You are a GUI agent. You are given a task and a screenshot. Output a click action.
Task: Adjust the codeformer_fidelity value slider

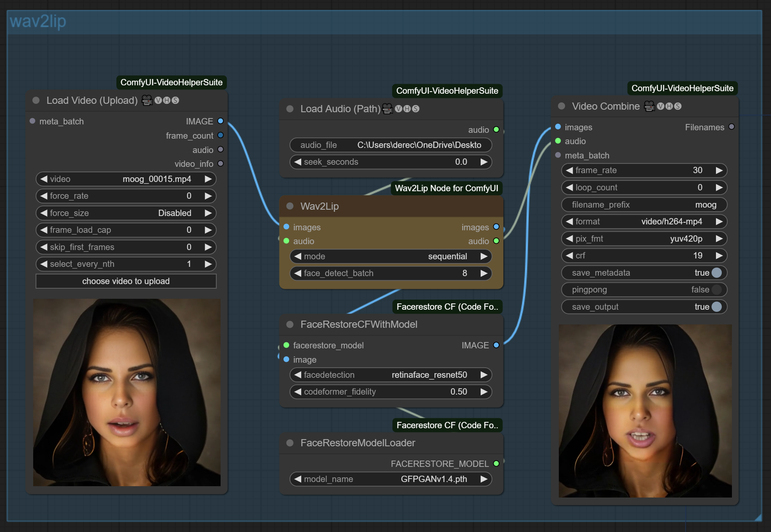click(x=391, y=391)
